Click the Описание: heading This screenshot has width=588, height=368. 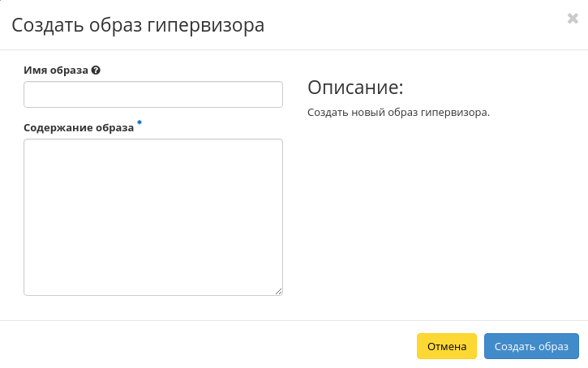tap(355, 87)
